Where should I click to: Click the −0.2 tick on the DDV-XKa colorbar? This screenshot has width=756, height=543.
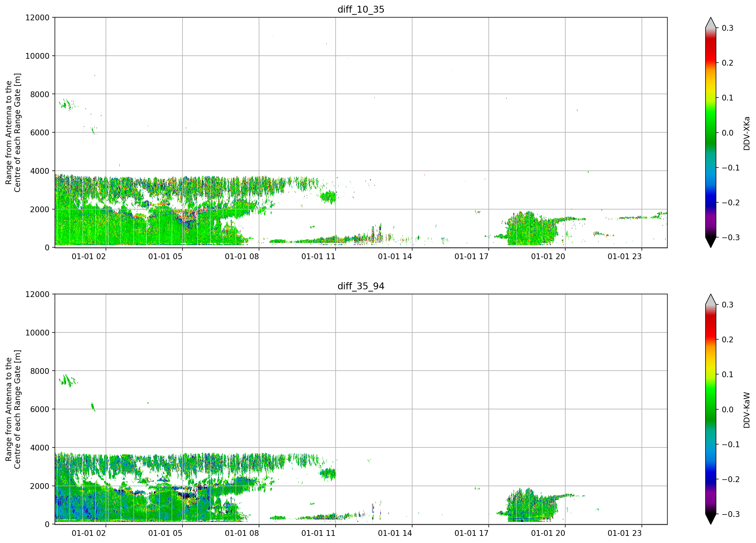point(731,202)
